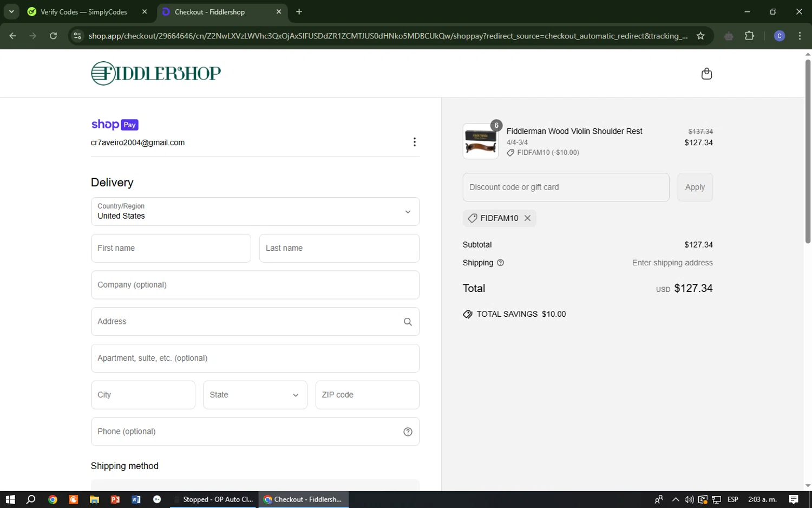Open new browser tab

click(x=299, y=11)
